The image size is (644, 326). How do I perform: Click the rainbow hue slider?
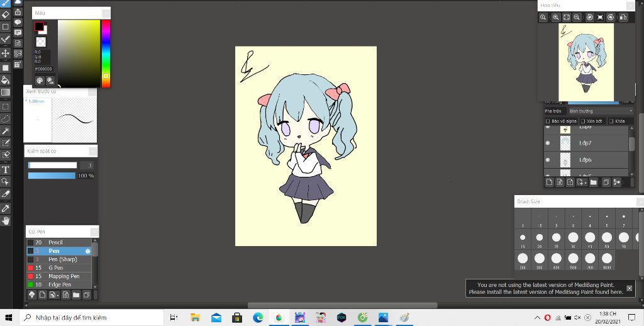pos(106,53)
